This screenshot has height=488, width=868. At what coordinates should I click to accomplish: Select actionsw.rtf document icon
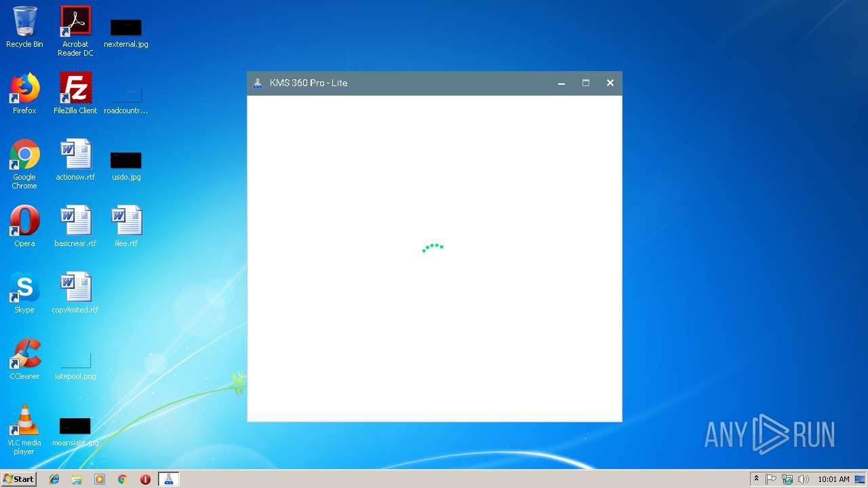[75, 160]
